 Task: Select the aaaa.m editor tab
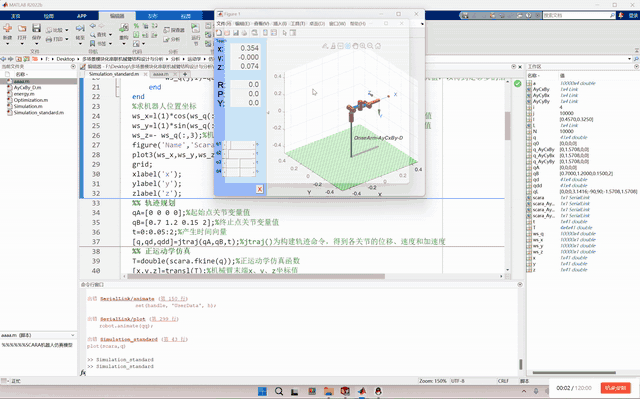point(160,74)
